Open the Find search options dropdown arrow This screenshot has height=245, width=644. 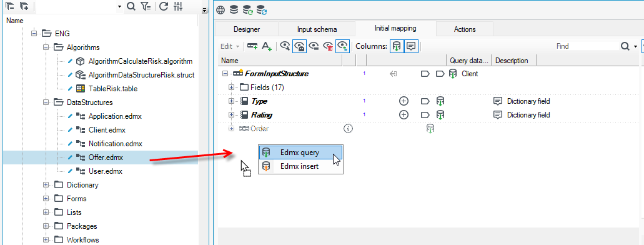tap(635, 46)
